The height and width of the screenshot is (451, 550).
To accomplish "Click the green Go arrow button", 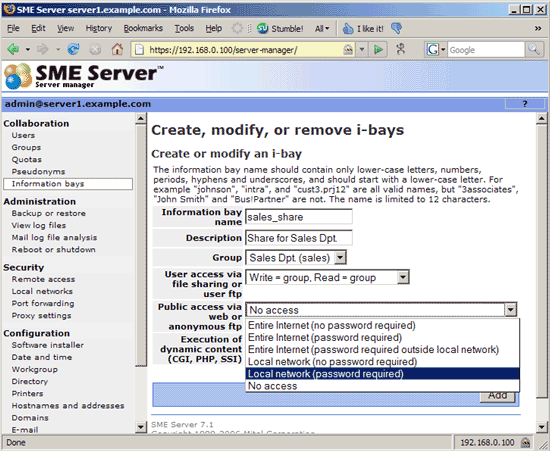I will point(378,49).
